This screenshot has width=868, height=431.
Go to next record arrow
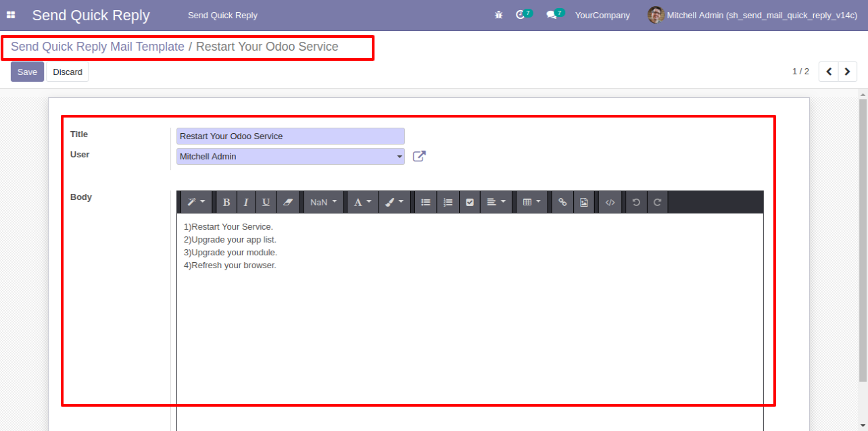pos(848,72)
